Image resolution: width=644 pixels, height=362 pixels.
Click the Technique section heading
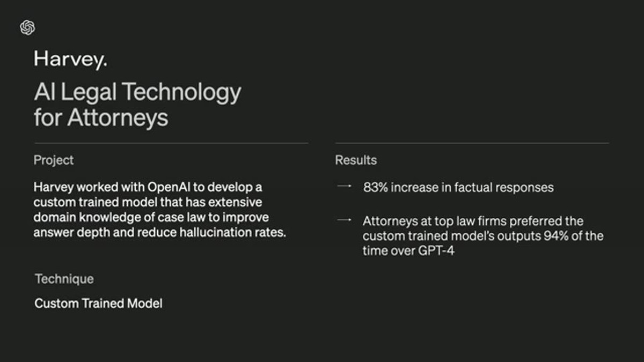coord(64,279)
